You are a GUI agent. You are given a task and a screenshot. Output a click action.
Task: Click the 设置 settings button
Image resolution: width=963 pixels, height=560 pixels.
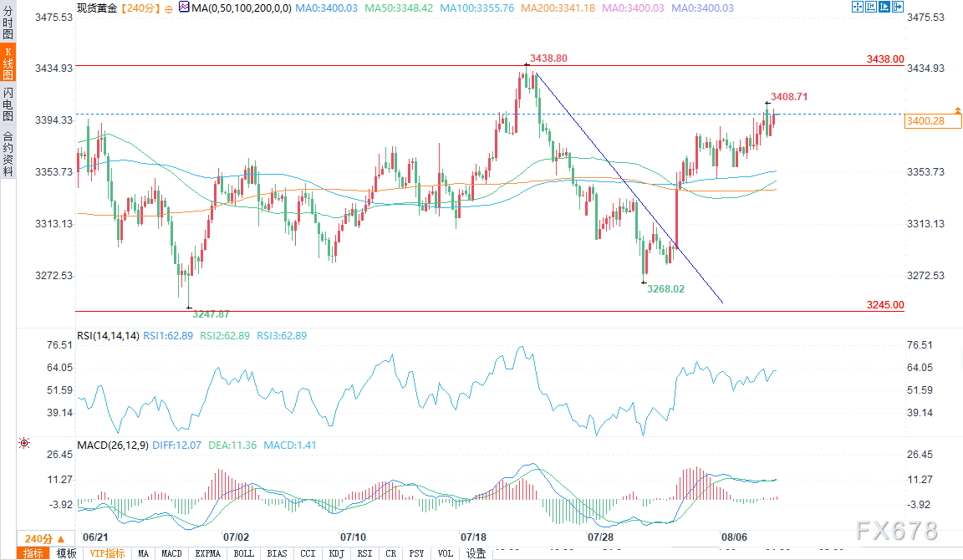click(476, 553)
